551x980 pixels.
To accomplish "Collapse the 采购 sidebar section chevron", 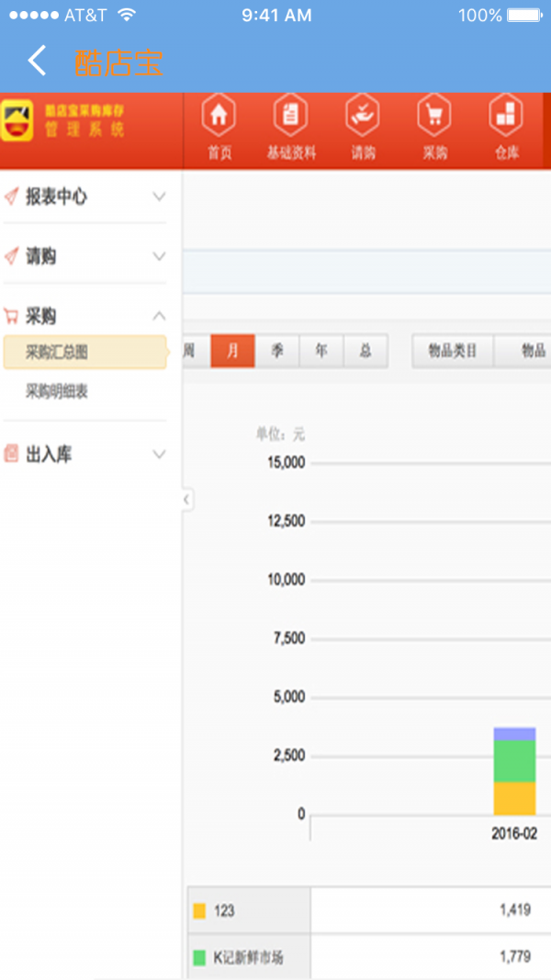I will point(159,316).
